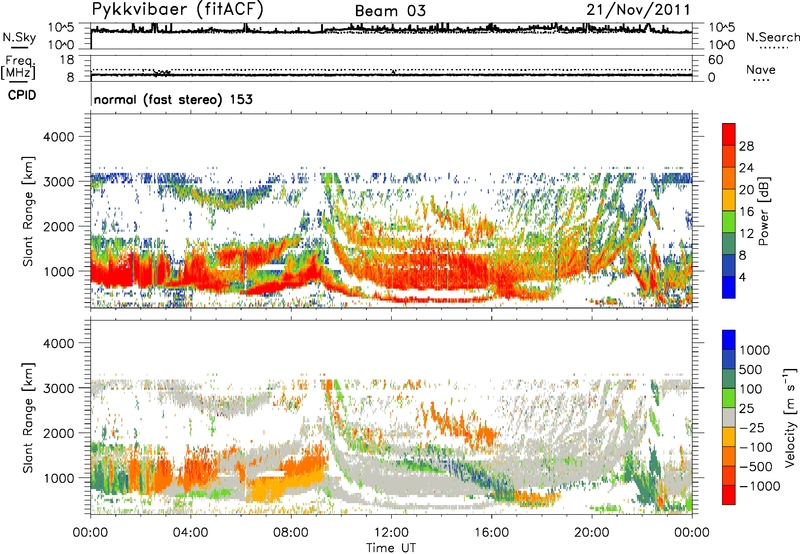Click the 3000 tick of power panel

(58, 182)
